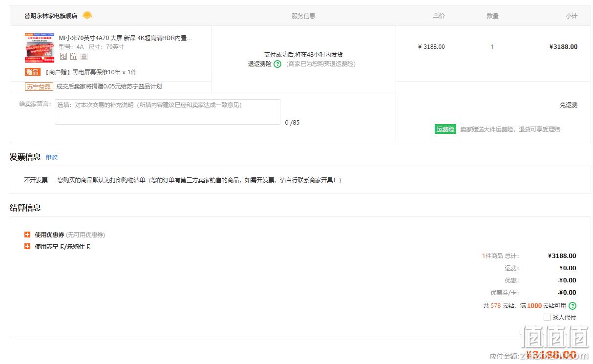Click the gold shop badge beside 德明永林家电旗舰店
The width and height of the screenshot is (593, 364).
87,15
